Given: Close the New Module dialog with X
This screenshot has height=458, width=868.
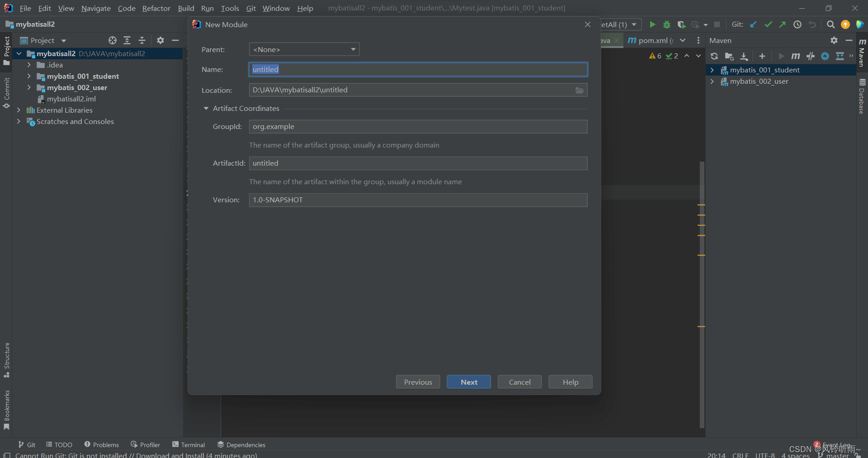Looking at the screenshot, I should point(588,24).
